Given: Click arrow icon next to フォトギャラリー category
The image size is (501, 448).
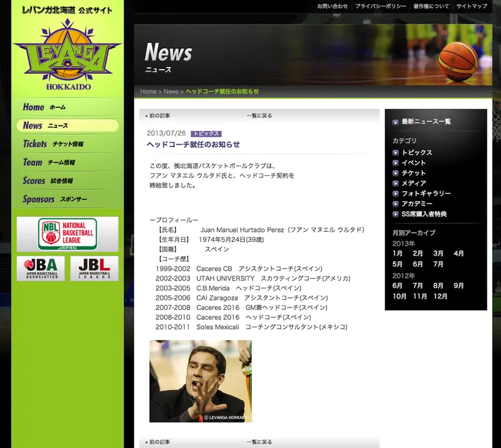Looking at the screenshot, I should coord(396,194).
